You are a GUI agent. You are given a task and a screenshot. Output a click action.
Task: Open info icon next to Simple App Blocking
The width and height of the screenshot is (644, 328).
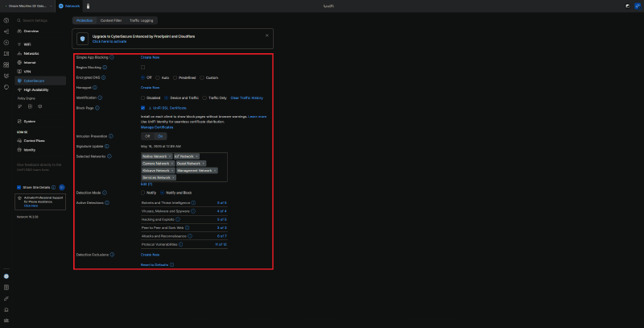coord(112,57)
